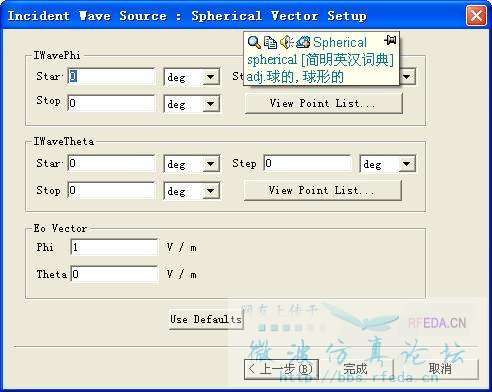The image size is (492, 392).
Task: Close the Spherical Vector Setup dialog
Action: tap(476, 15)
